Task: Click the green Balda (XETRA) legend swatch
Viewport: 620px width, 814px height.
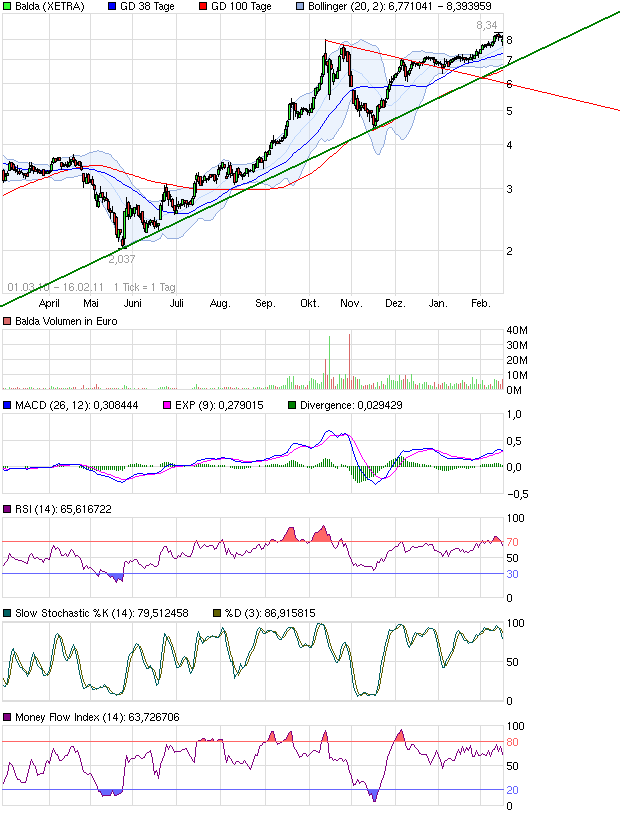Action: [7, 7]
